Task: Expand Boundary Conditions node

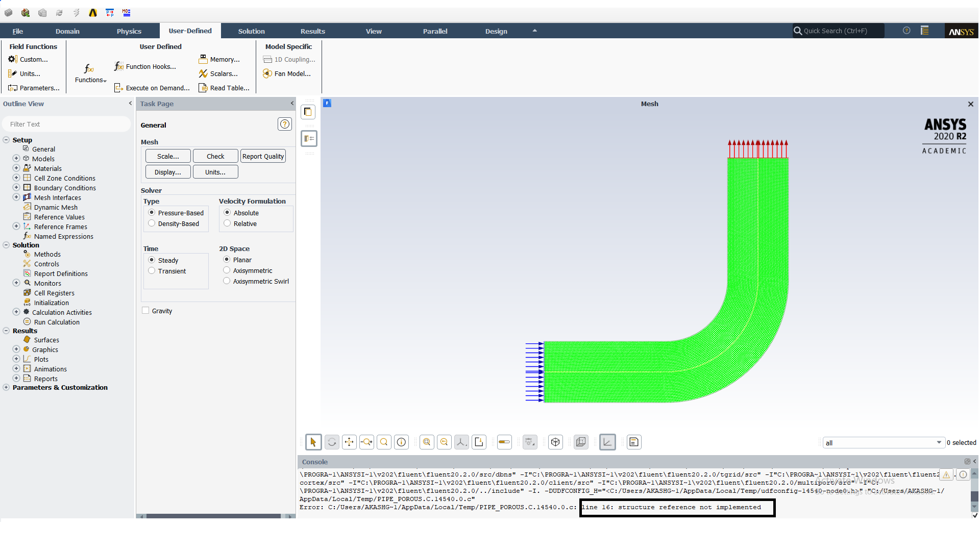Action: (16, 188)
